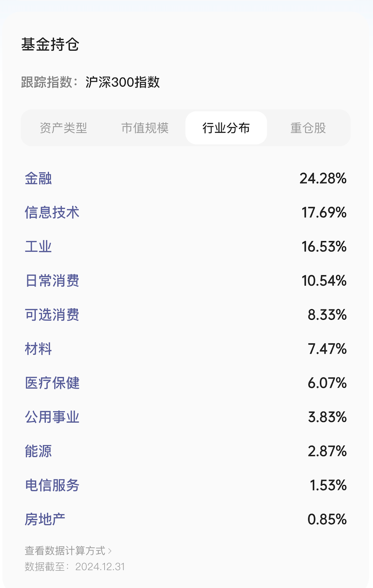This screenshot has width=373, height=588.
Task: Click the 沪深300指数 tracked index name
Action: 123,82
